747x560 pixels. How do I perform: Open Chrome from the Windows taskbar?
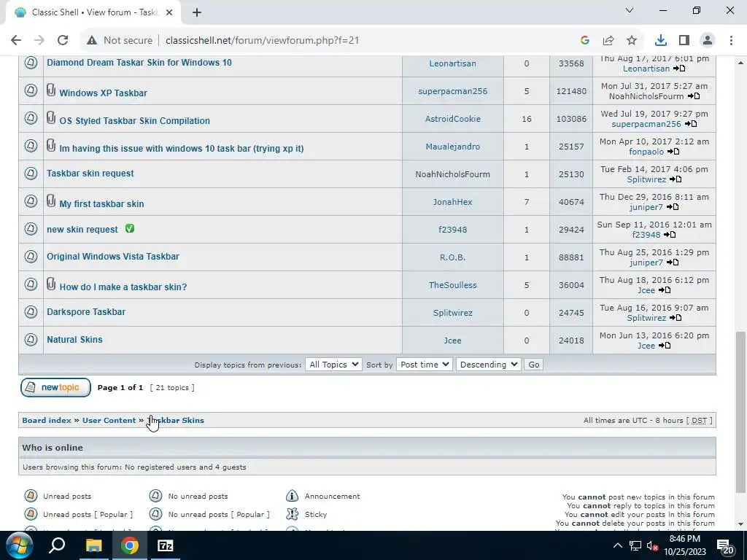click(x=130, y=545)
